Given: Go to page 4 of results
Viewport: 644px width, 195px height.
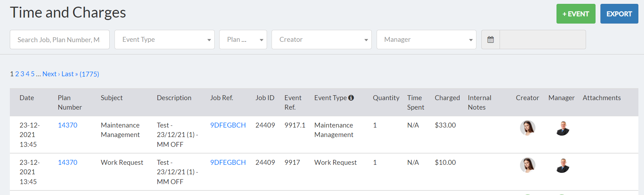Looking at the screenshot, I should 27,74.
